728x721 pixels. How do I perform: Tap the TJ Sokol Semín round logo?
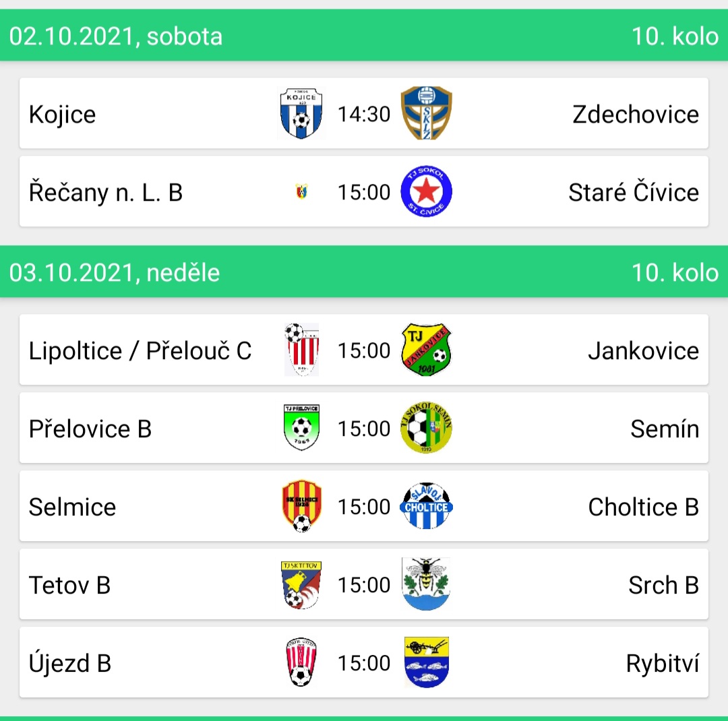click(x=426, y=428)
